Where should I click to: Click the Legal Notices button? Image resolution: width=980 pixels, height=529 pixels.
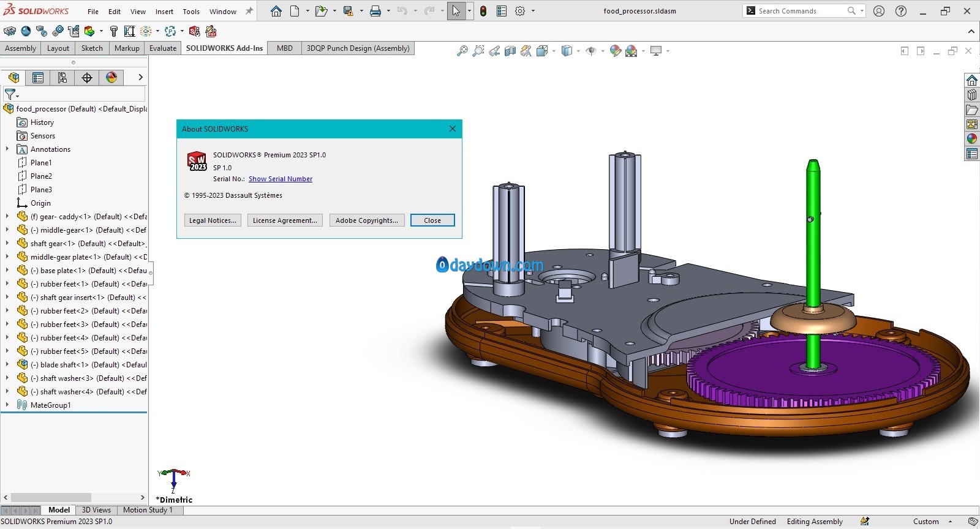point(213,220)
